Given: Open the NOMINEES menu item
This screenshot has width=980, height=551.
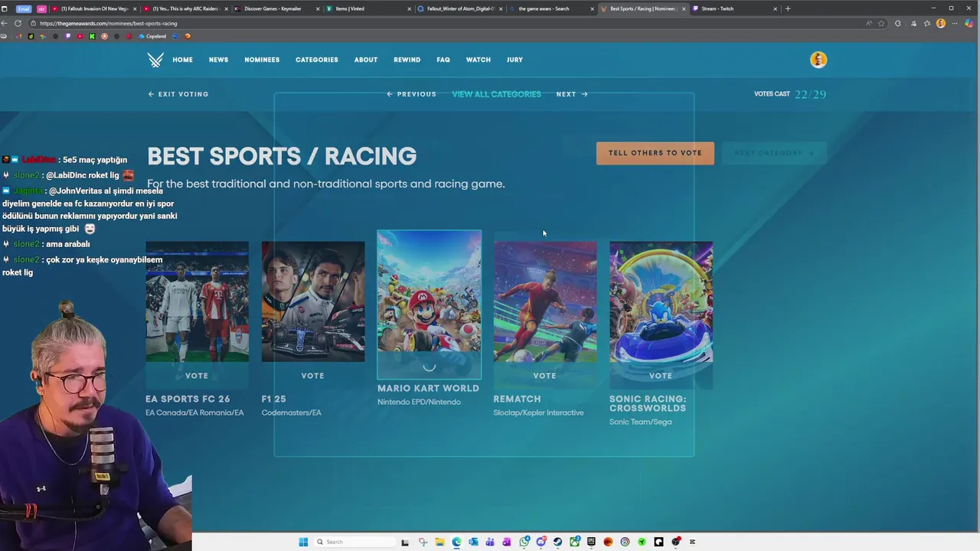Looking at the screenshot, I should [x=262, y=60].
